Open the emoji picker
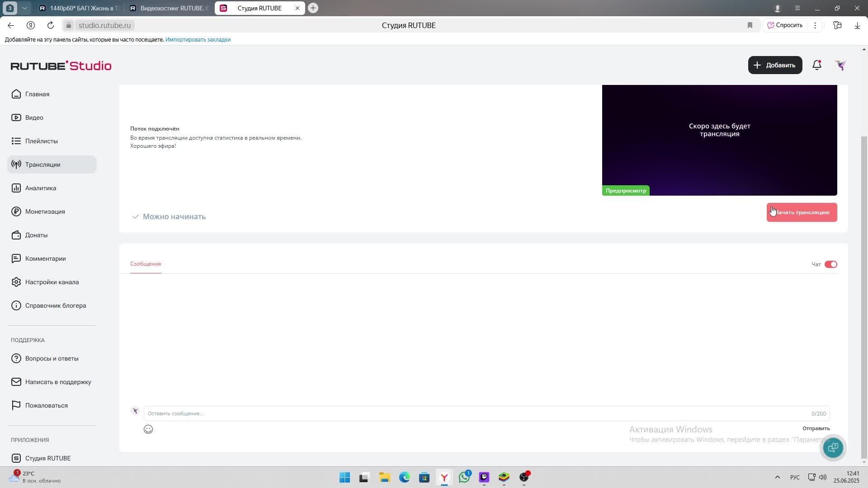This screenshot has height=488, width=868. pyautogui.click(x=148, y=429)
